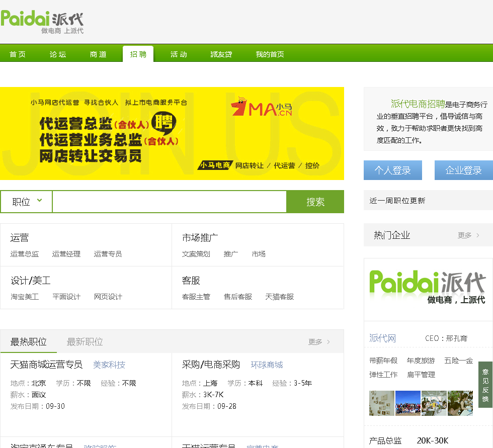493x448 pixels.
Task: Select the 运营专员 job category
Action: coord(108,254)
